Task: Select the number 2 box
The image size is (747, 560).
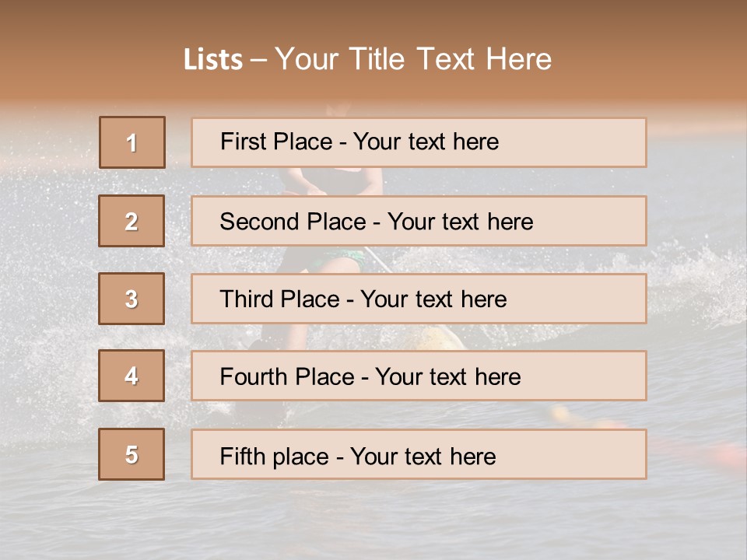Action: point(132,221)
